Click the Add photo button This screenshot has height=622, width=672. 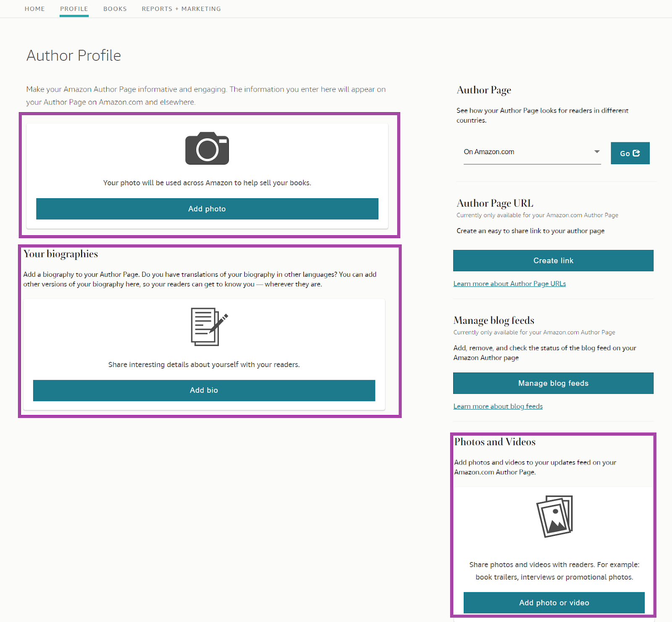[207, 209]
